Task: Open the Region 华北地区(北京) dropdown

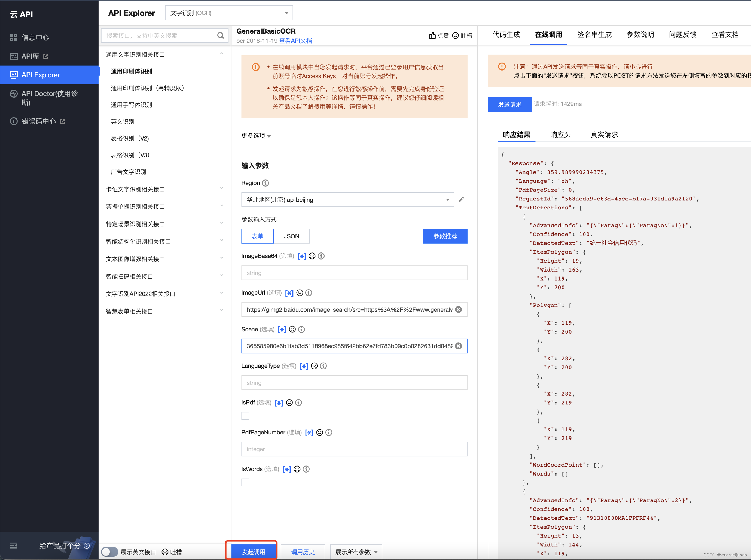Action: tap(348, 200)
